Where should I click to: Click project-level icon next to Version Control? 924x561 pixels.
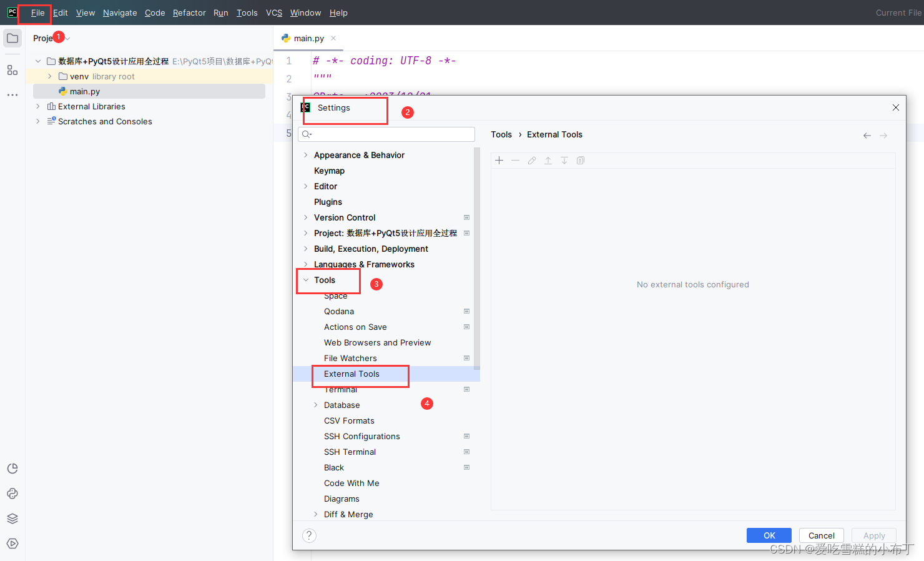click(x=466, y=217)
